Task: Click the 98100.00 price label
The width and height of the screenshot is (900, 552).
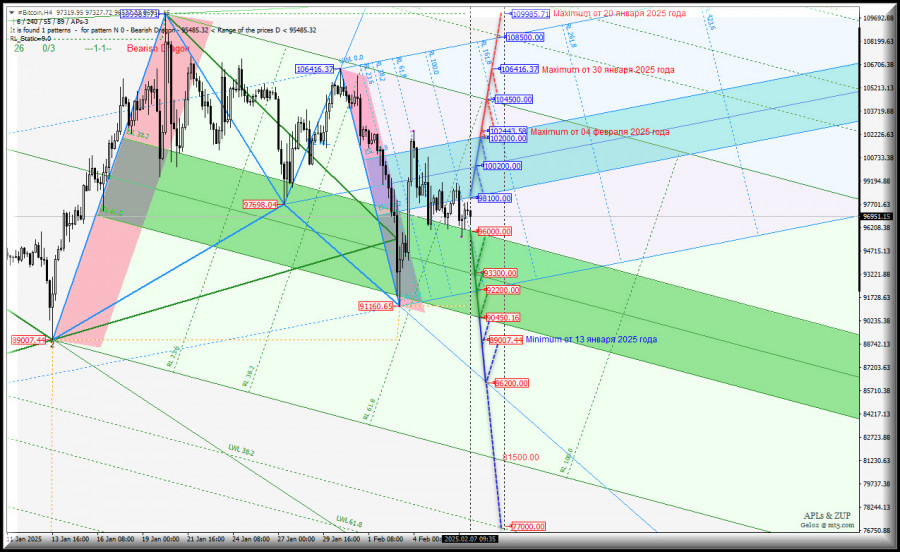Action: click(x=494, y=198)
